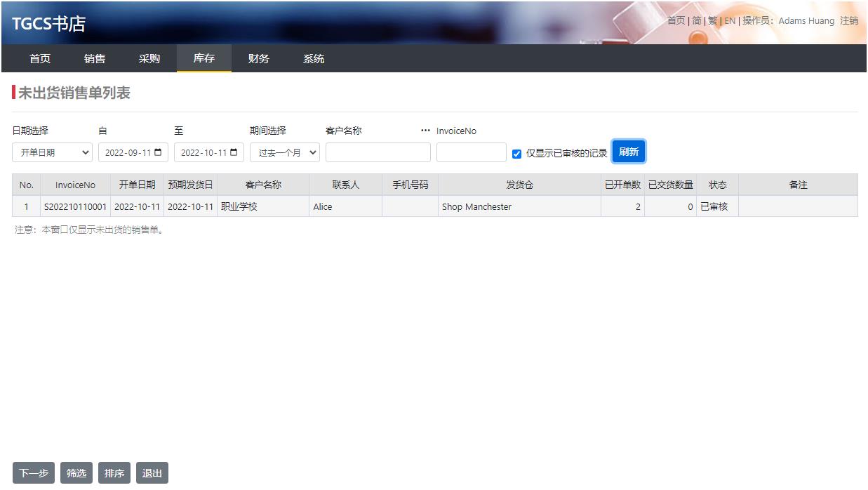868x490 pixels.
Task: Expand the 过去一个月 period dropdown
Action: point(284,152)
